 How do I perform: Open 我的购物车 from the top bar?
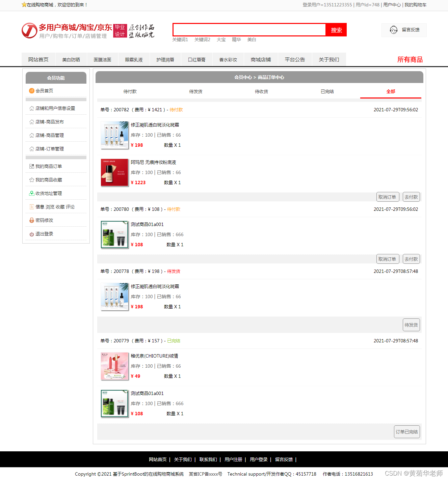coord(416,5)
